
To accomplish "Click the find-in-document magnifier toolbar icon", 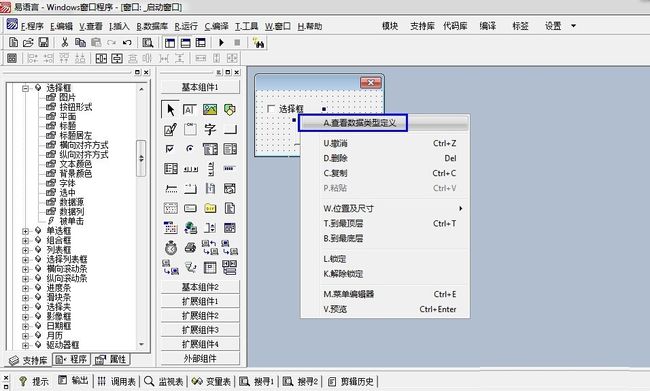I will tap(148, 42).
